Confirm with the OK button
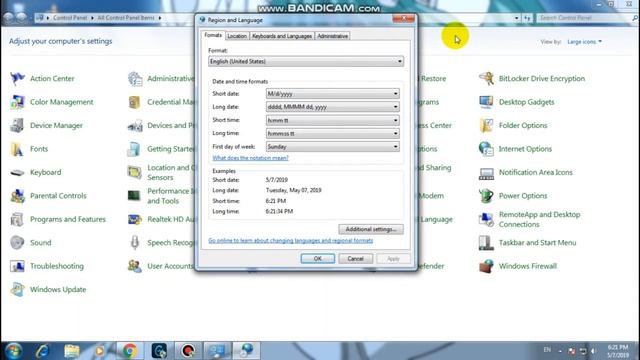Screen dimensions: 640x360 [x=318, y=258]
